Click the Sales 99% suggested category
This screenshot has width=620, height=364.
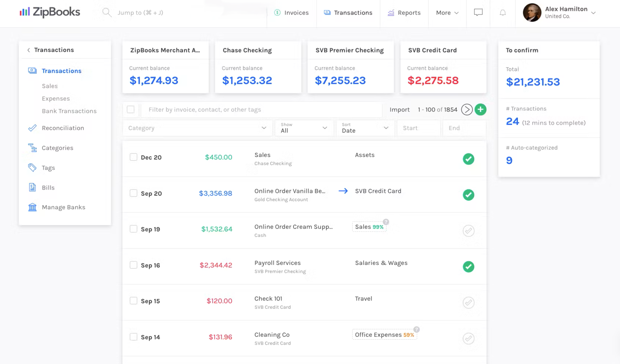(369, 227)
